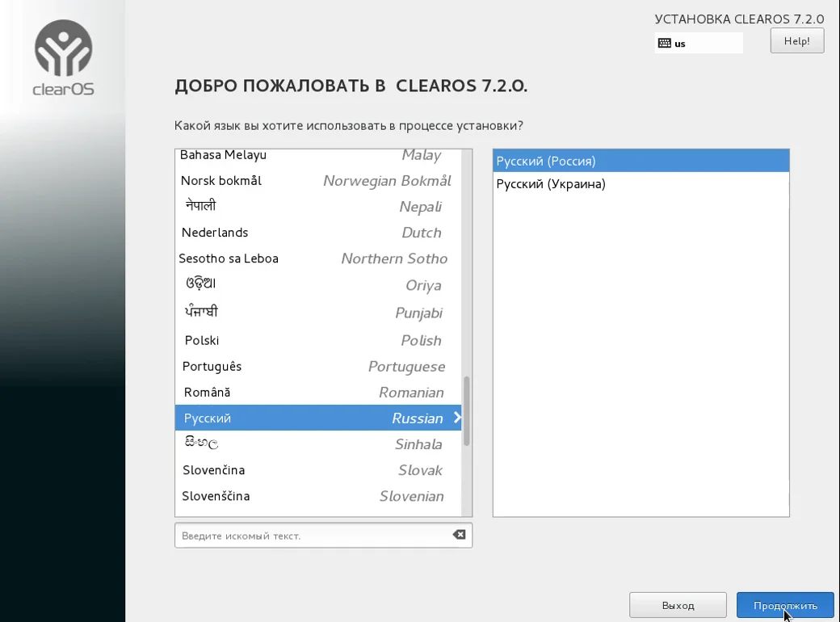Select the Nederlands Dutch entry

[x=318, y=233]
